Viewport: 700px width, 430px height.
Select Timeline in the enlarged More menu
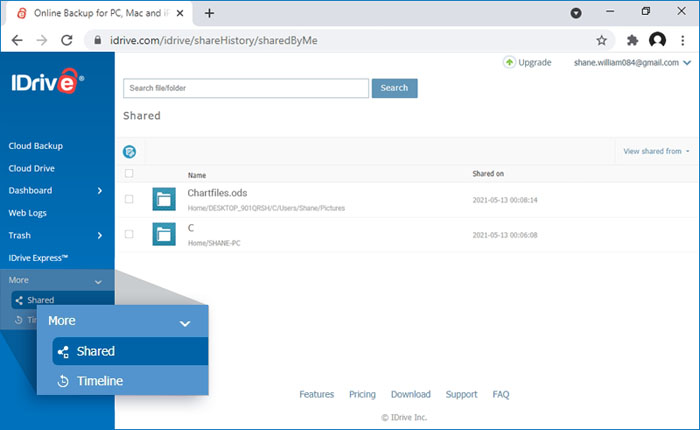pyautogui.click(x=99, y=381)
